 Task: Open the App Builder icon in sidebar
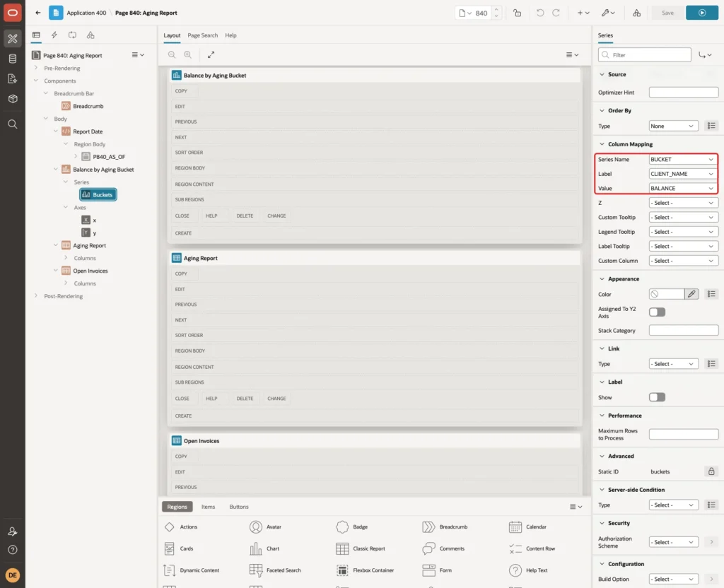tap(13, 39)
